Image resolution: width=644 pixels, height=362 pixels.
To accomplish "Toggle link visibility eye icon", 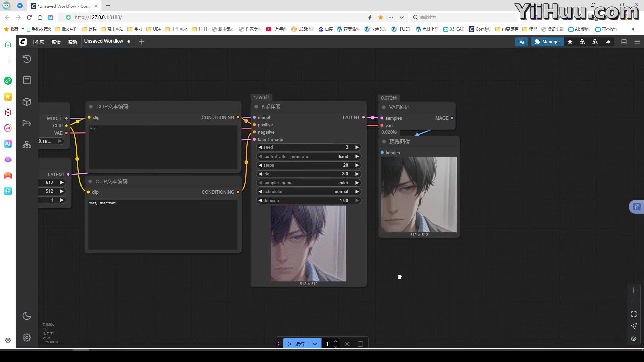I will click(x=634, y=339).
